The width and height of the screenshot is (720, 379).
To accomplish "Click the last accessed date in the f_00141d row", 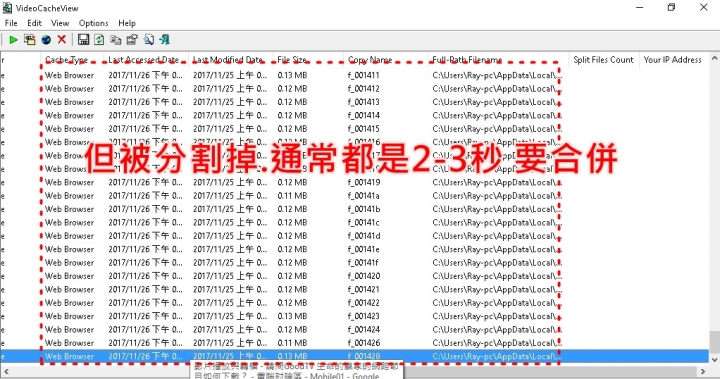I will click(x=145, y=236).
